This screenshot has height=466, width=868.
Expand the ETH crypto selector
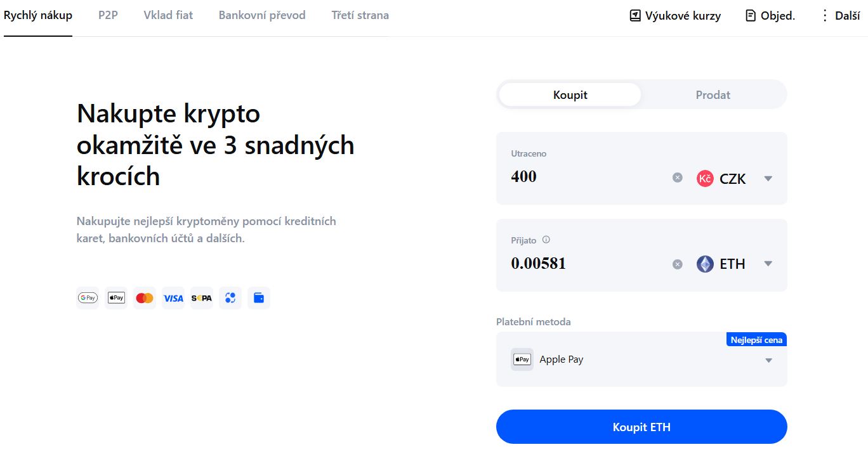coord(768,264)
